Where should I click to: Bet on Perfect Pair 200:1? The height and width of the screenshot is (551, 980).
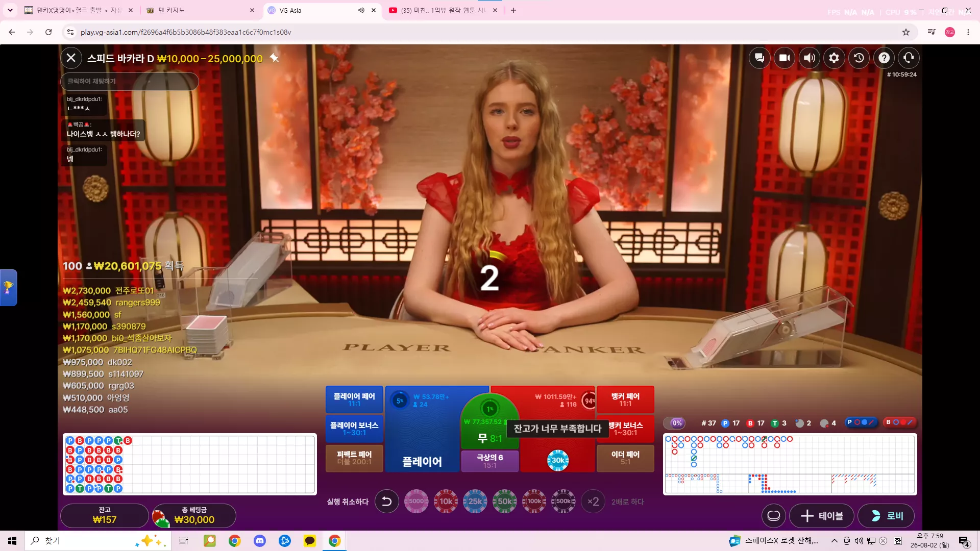(354, 458)
